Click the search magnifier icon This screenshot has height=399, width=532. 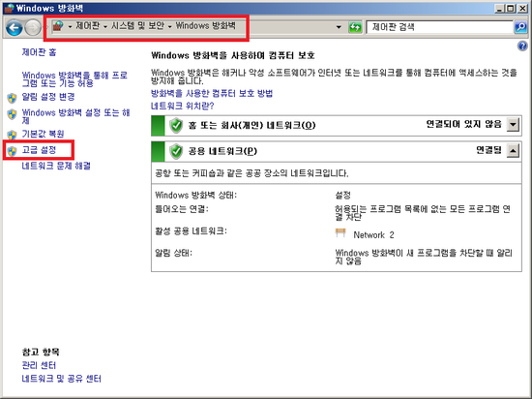pyautogui.click(x=520, y=27)
